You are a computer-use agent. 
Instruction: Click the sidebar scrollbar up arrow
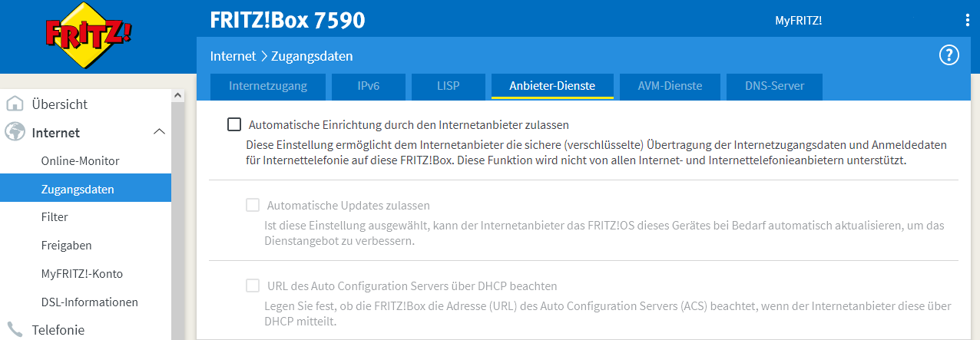[x=178, y=95]
